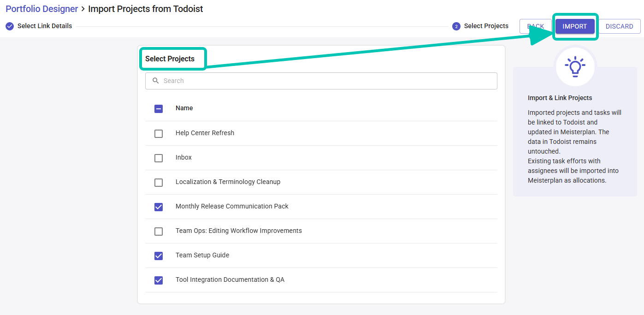Click the lightbulb tip icon

575,67
